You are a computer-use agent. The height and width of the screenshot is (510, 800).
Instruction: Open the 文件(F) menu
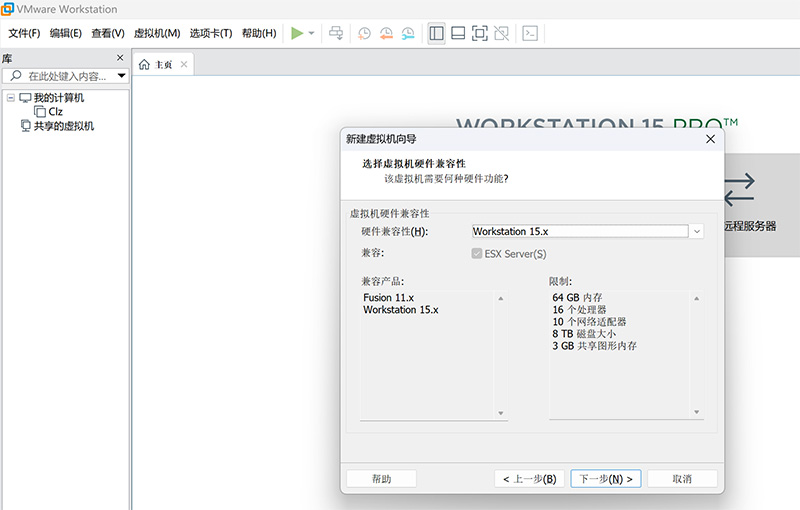click(x=24, y=34)
